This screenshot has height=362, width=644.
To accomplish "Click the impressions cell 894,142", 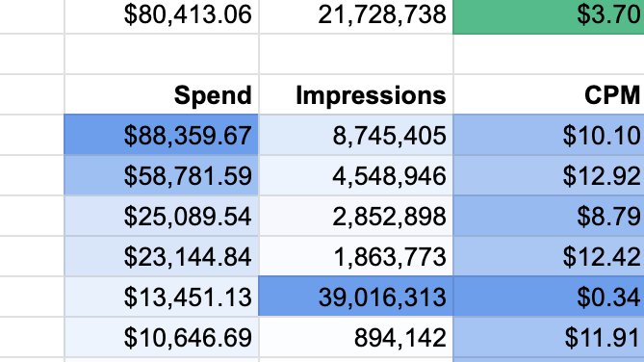I will pyautogui.click(x=355, y=337).
